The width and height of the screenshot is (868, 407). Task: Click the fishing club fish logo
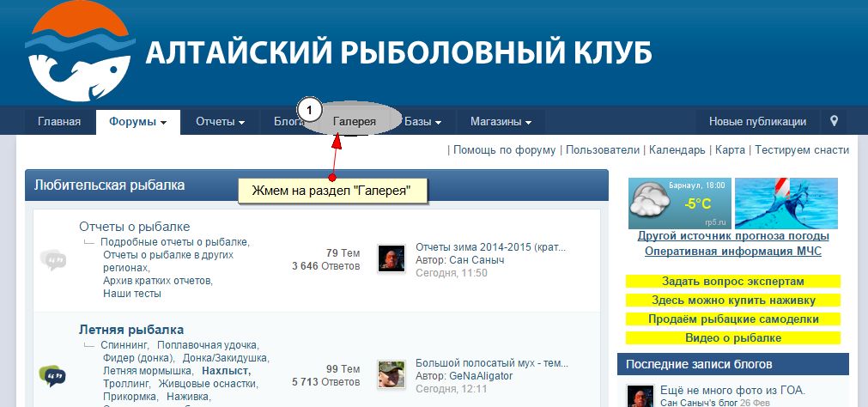pyautogui.click(x=80, y=51)
